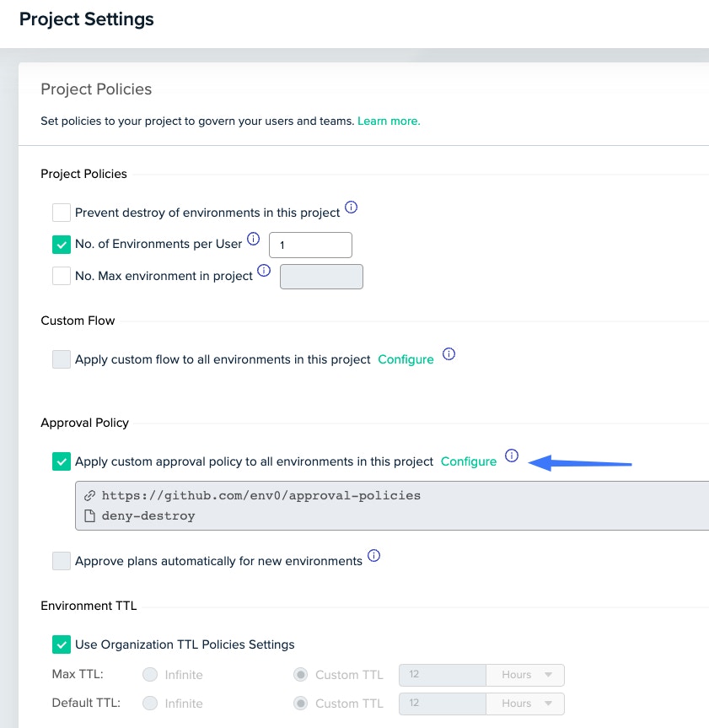
Task: Click Configure next to approval policy
Action: (x=469, y=461)
